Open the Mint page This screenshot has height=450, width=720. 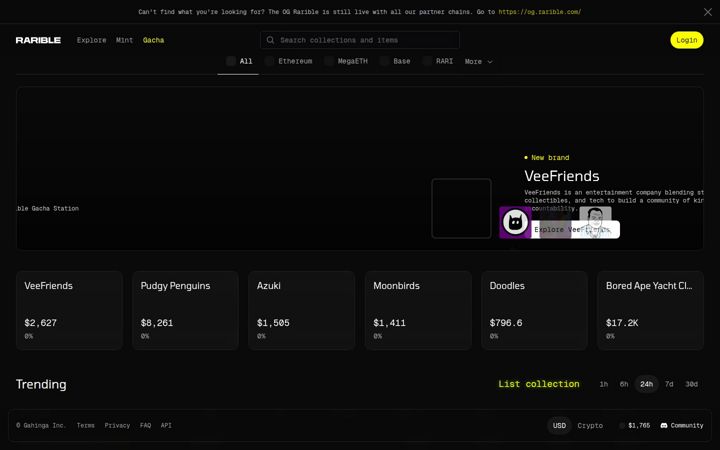[124, 40]
